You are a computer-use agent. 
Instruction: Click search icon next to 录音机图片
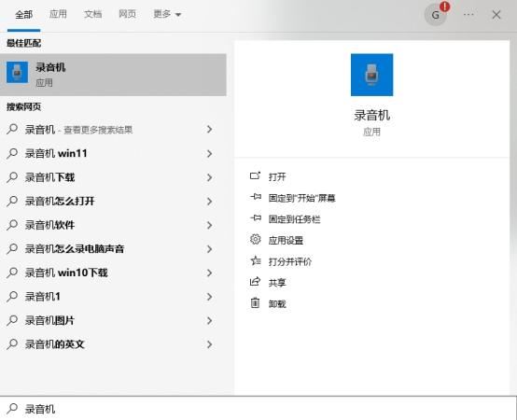click(x=12, y=320)
